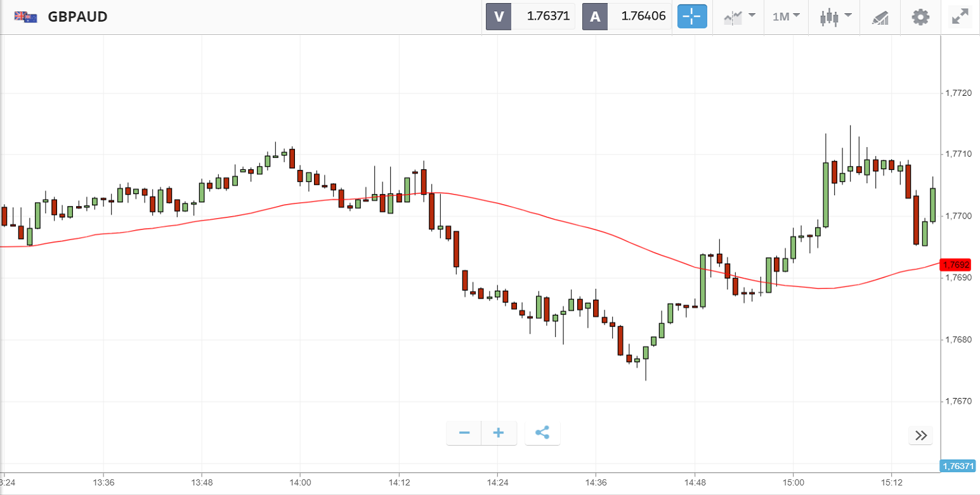Share the chart via share icon
Image resolution: width=980 pixels, height=495 pixels.
542,434
